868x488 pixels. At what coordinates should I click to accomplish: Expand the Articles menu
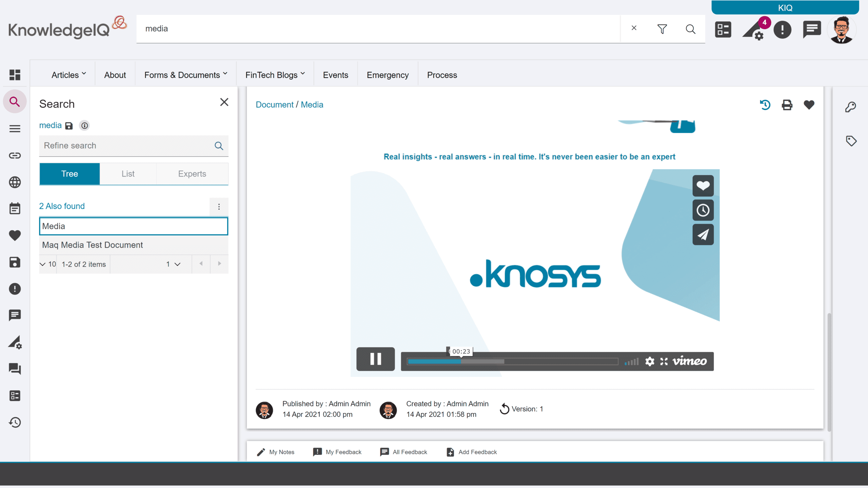(69, 75)
